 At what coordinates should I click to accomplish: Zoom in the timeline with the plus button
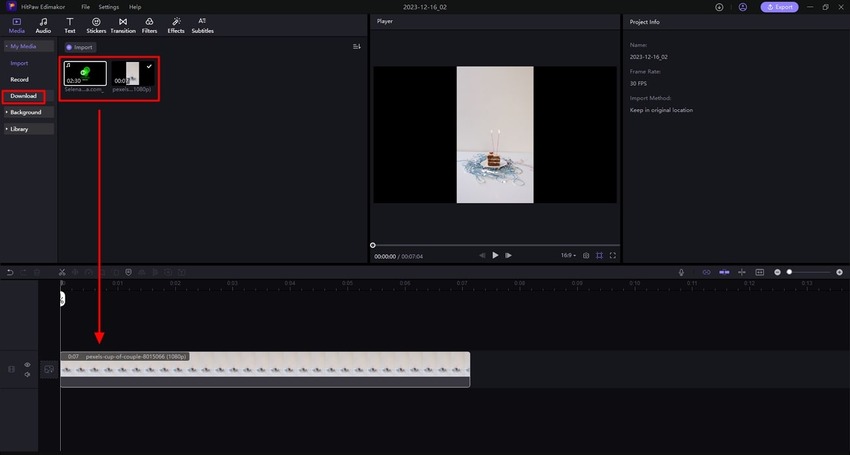point(839,272)
